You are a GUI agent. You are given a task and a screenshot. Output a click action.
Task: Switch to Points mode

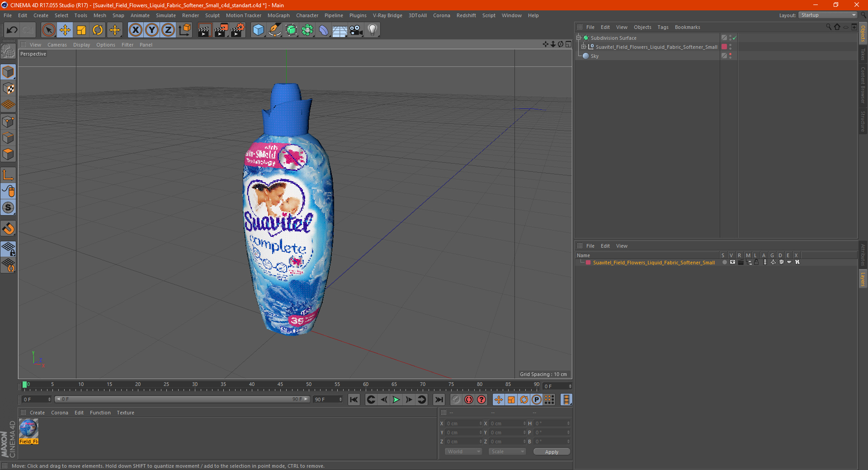pyautogui.click(x=8, y=122)
